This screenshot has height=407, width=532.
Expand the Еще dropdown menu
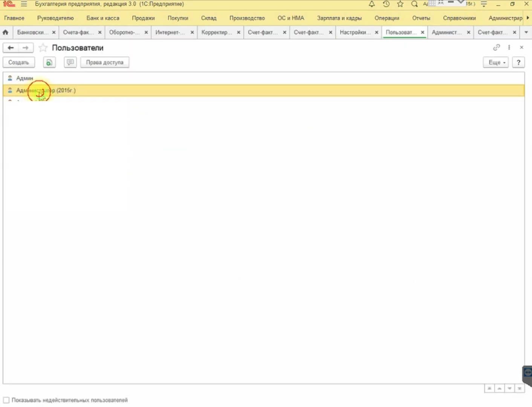click(x=496, y=63)
